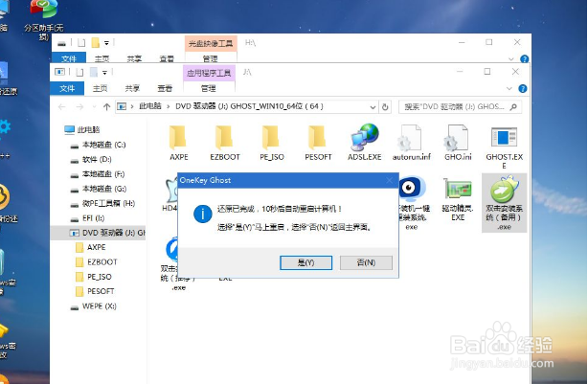Click the address bar path DVD 驱动器 (J:)
Image resolution: width=588 pixels, height=384 pixels.
pyautogui.click(x=249, y=106)
